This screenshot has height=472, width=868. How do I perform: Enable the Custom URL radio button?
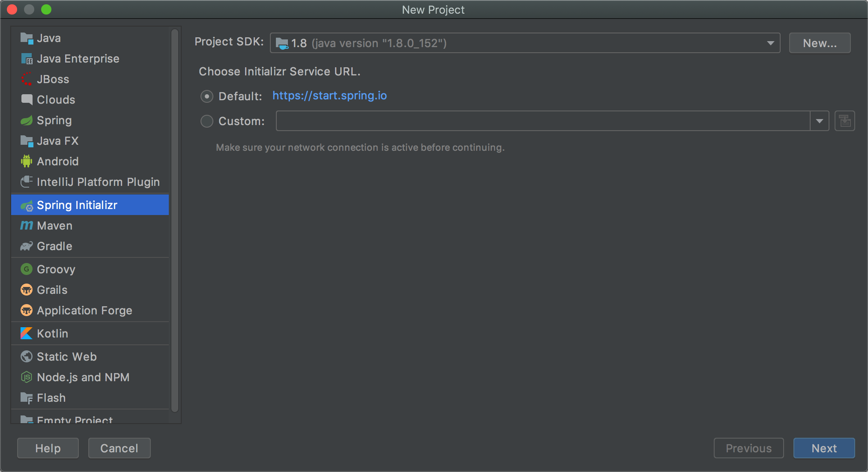tap(207, 121)
